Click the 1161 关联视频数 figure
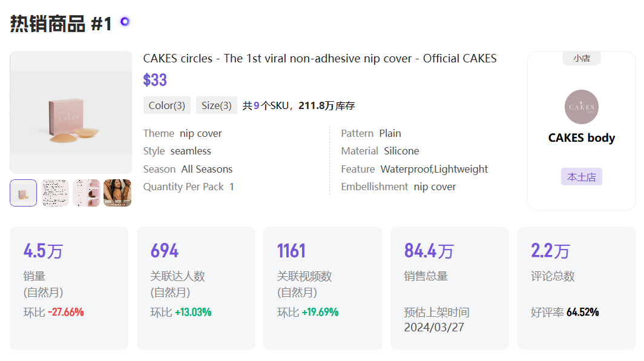The width and height of the screenshot is (644, 361). point(291,251)
